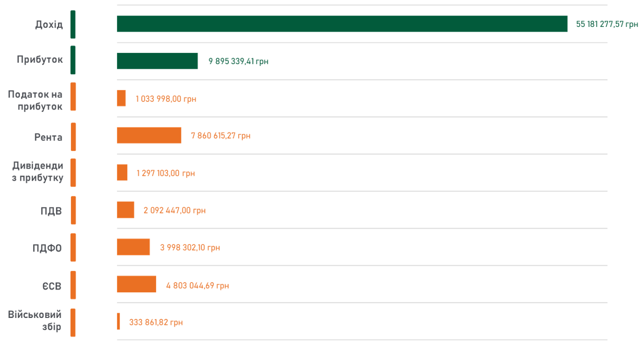Viewport: 644px width, 346px height.
Task: Click the green marker beside Прибуток
Action: [x=73, y=60]
